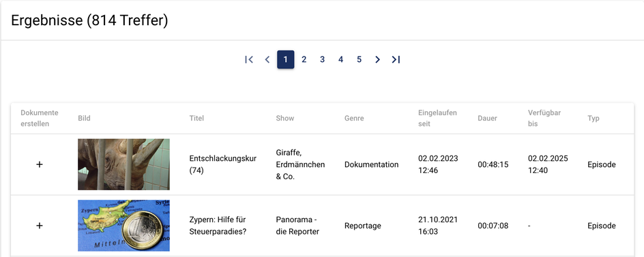Select page 1 in pagination
644x257 pixels.
point(285,59)
